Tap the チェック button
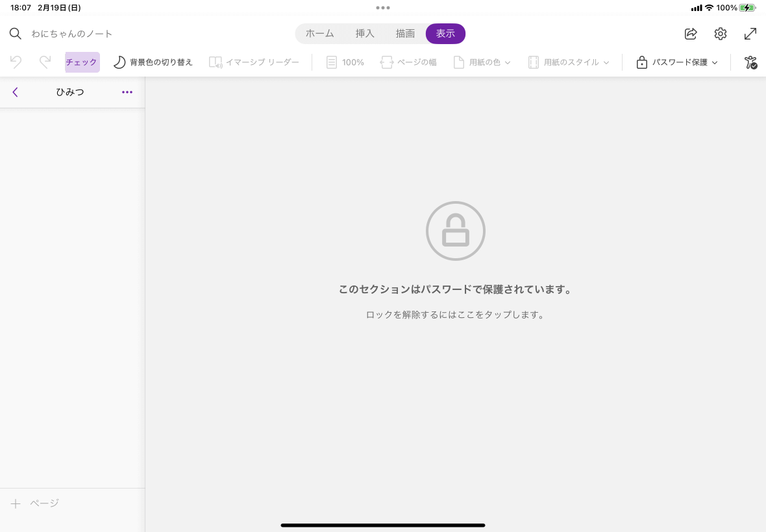Screen dimensions: 766x532 82,62
